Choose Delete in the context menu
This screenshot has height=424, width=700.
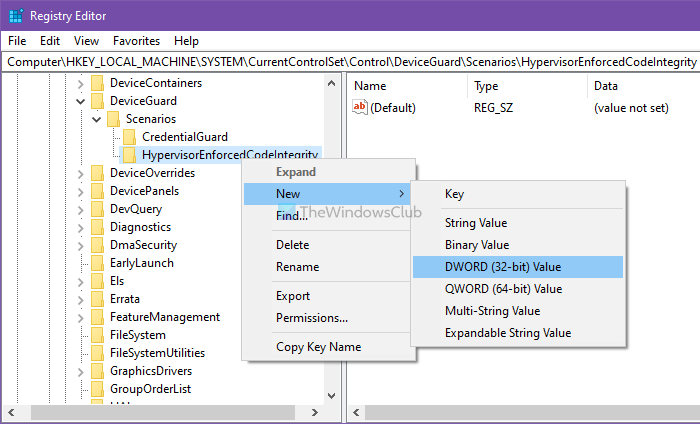click(x=327, y=245)
